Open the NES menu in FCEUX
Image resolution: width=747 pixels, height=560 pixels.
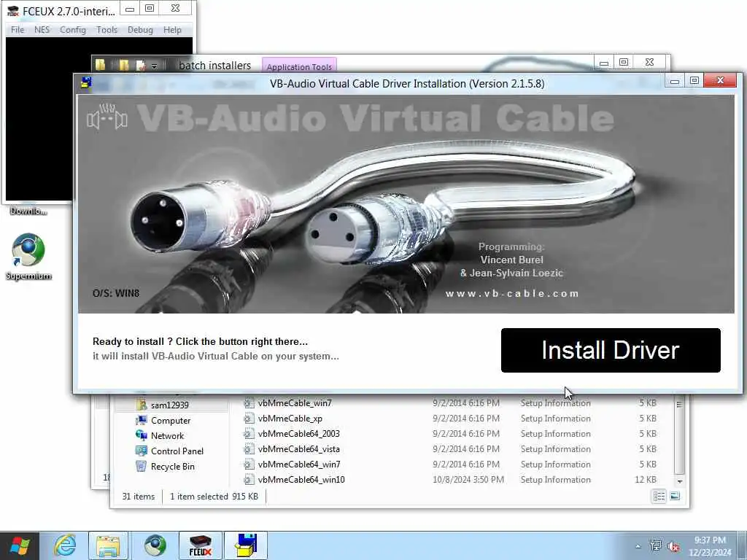coord(42,29)
